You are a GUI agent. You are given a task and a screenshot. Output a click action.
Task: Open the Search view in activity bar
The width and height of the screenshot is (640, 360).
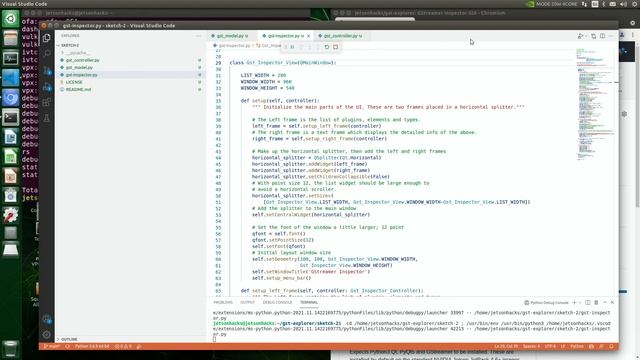(47, 54)
